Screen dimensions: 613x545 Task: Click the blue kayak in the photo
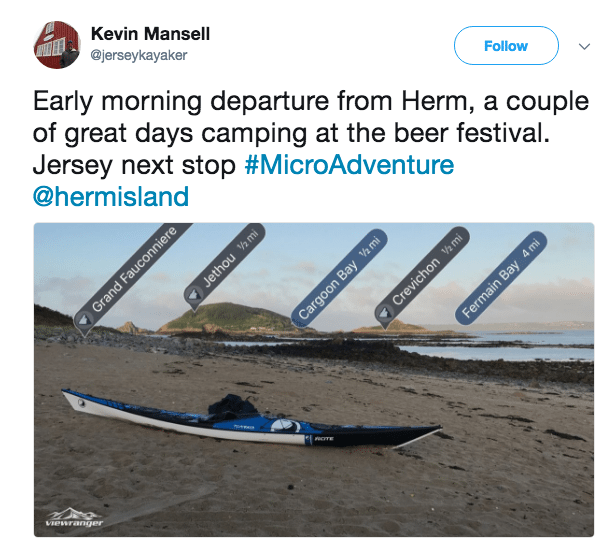(251, 422)
